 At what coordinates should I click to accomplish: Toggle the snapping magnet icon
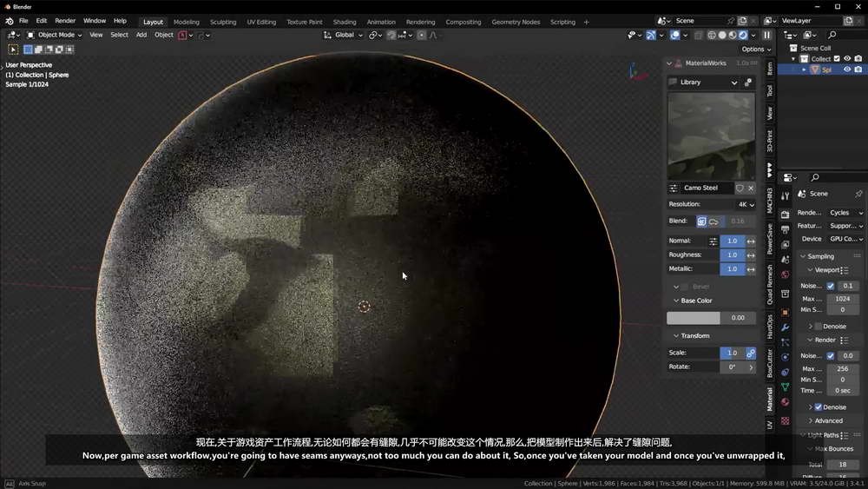pyautogui.click(x=391, y=35)
